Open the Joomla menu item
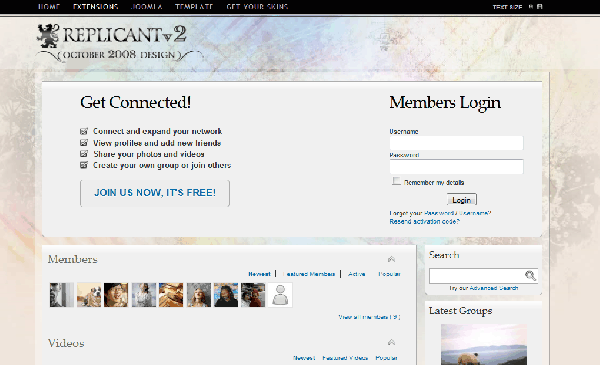600x365 pixels. click(147, 7)
